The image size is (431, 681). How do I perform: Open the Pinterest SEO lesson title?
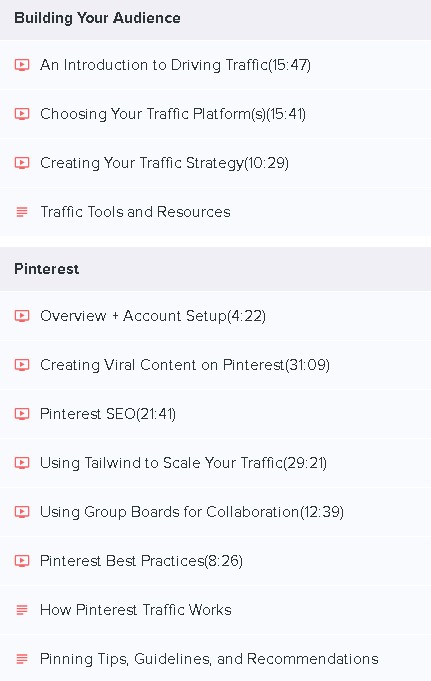pos(108,414)
